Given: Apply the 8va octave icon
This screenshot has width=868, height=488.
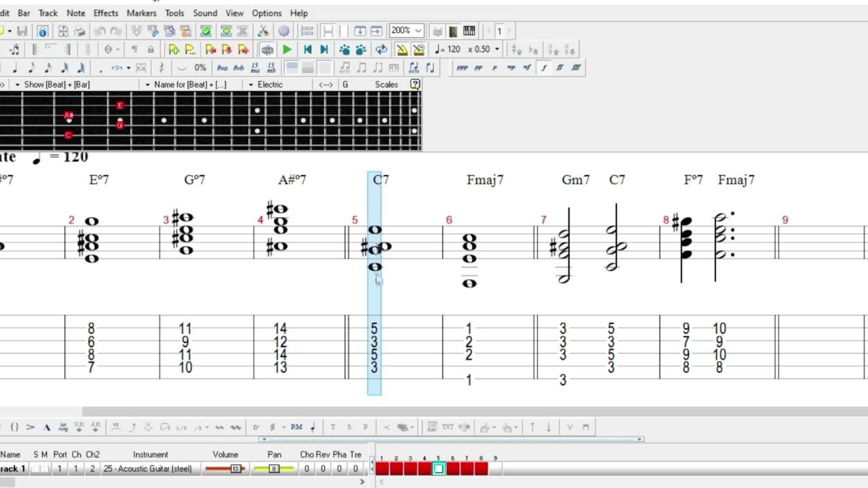Looking at the screenshot, I should [x=222, y=68].
